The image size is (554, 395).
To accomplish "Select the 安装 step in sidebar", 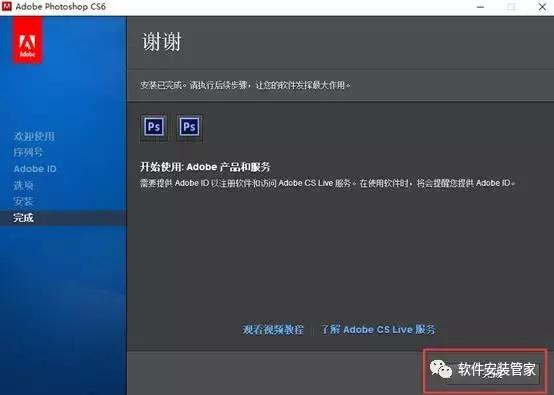I will [23, 201].
